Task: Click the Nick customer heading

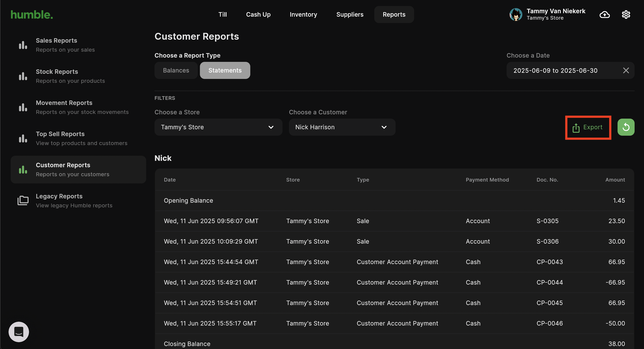Action: click(163, 158)
